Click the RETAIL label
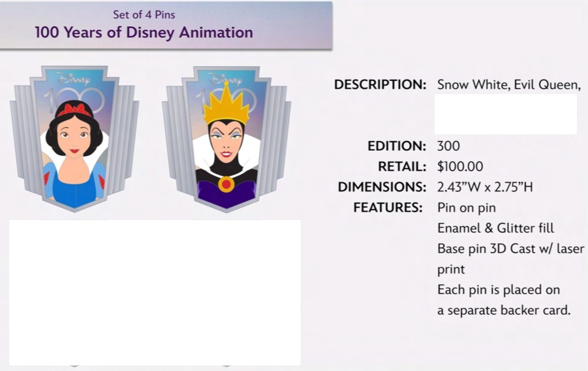The image size is (588, 371). (x=402, y=167)
